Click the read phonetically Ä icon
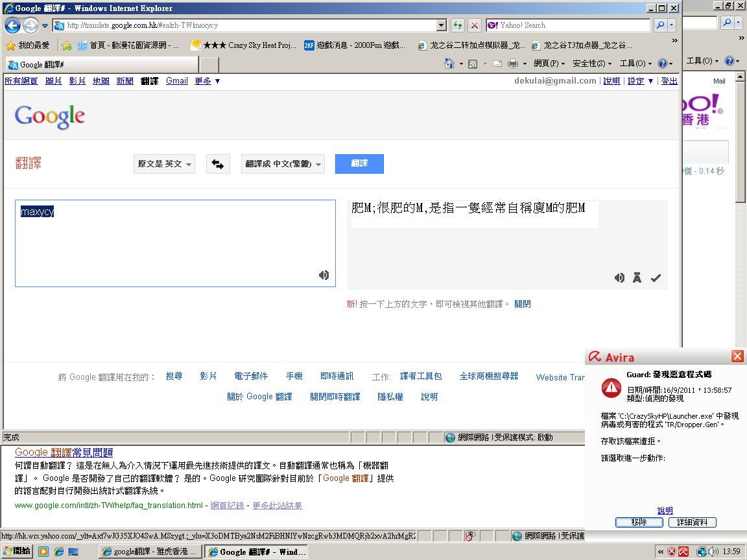 [x=637, y=277]
